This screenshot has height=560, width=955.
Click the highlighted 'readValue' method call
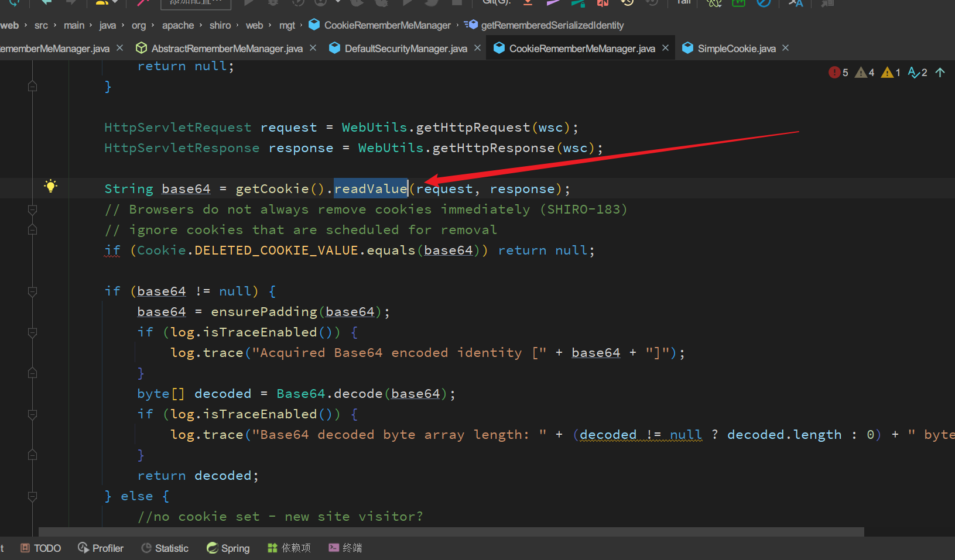point(371,189)
